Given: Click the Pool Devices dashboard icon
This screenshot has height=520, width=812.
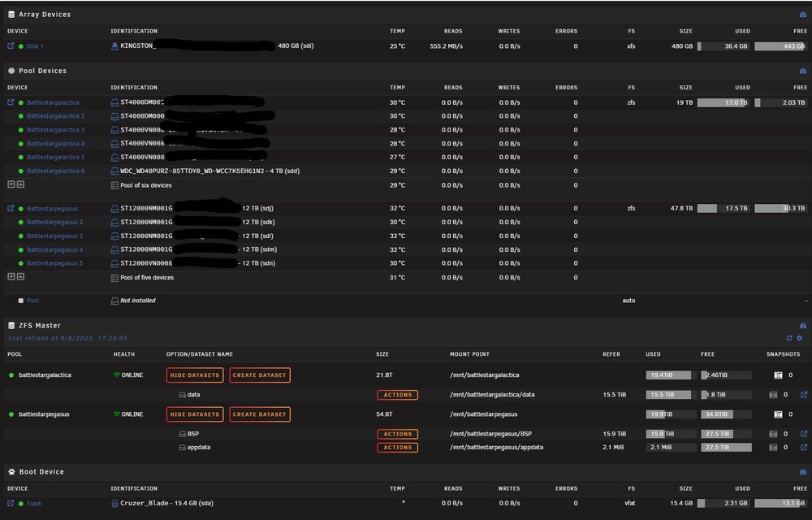Looking at the screenshot, I should pos(803,71).
